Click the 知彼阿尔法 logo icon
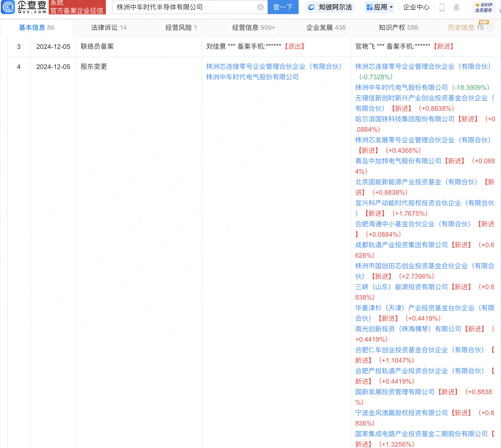This screenshot has width=501, height=448. (312, 7)
